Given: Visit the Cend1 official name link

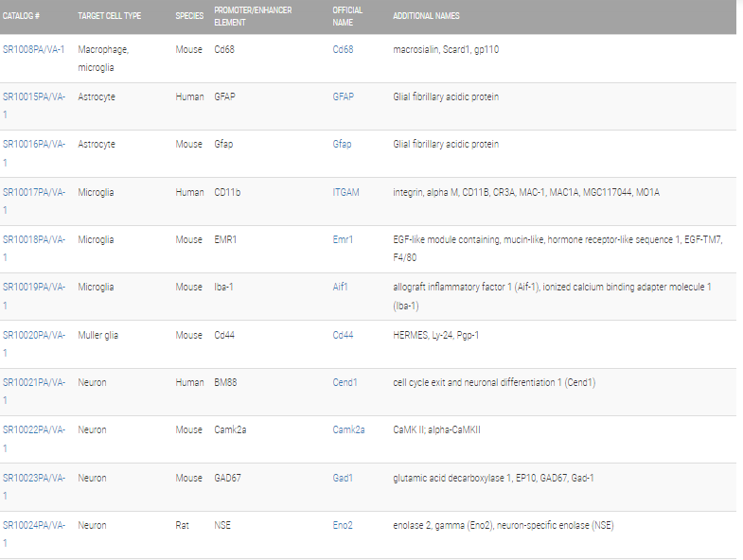Looking at the screenshot, I should pos(345,383).
